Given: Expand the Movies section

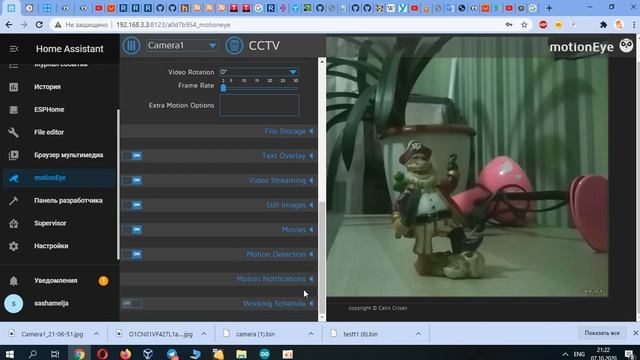Looking at the screenshot, I should tap(298, 229).
